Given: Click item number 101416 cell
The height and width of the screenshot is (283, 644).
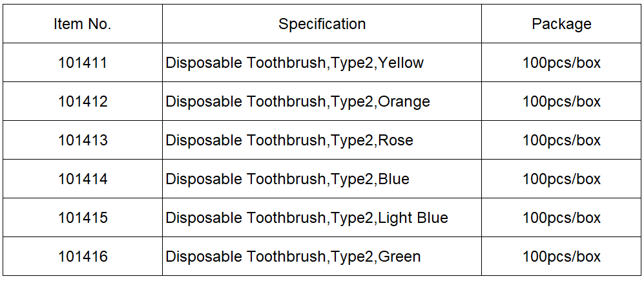Looking at the screenshot, I should [83, 257].
